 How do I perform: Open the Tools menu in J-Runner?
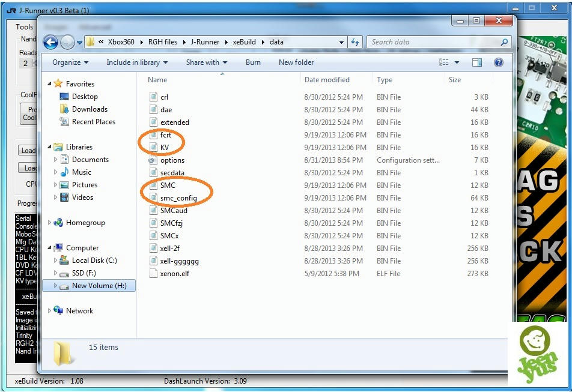tap(25, 26)
